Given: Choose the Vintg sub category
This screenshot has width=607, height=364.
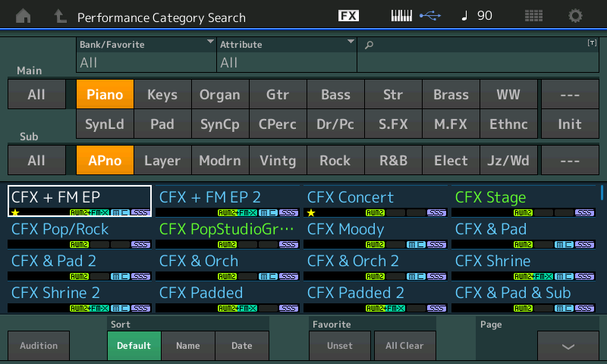Looking at the screenshot, I should click(x=278, y=161).
